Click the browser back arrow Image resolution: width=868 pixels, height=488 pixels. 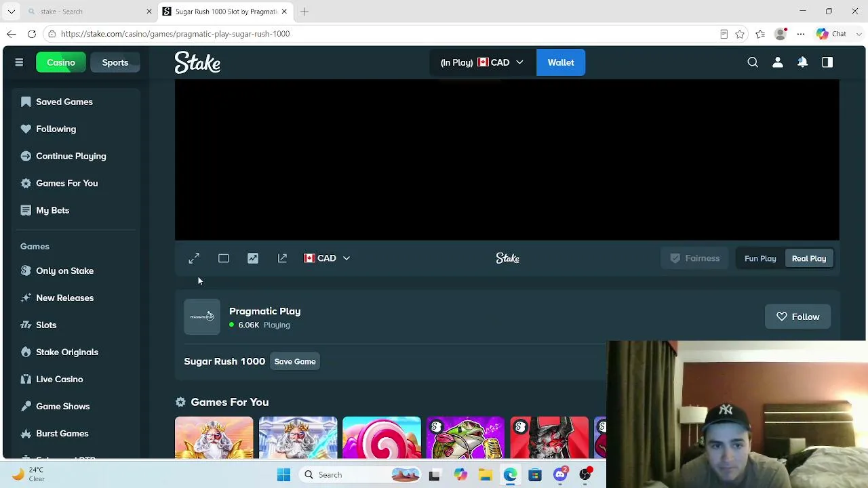[12, 34]
